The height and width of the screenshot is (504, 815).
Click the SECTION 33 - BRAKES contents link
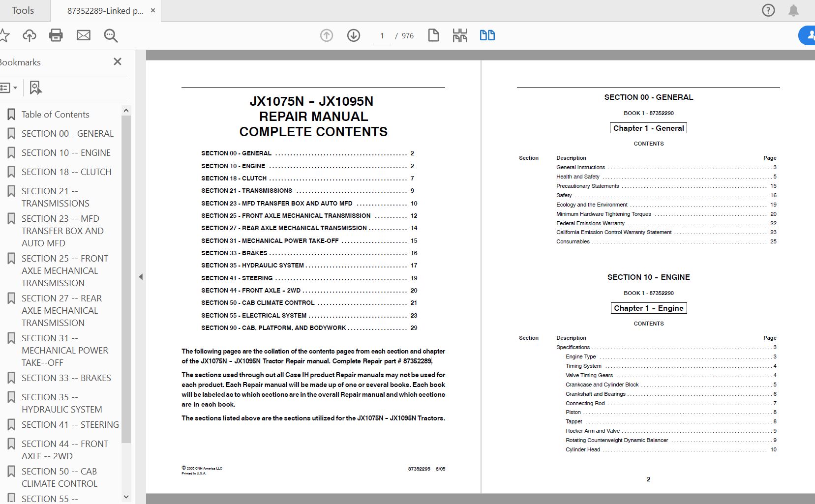309,253
